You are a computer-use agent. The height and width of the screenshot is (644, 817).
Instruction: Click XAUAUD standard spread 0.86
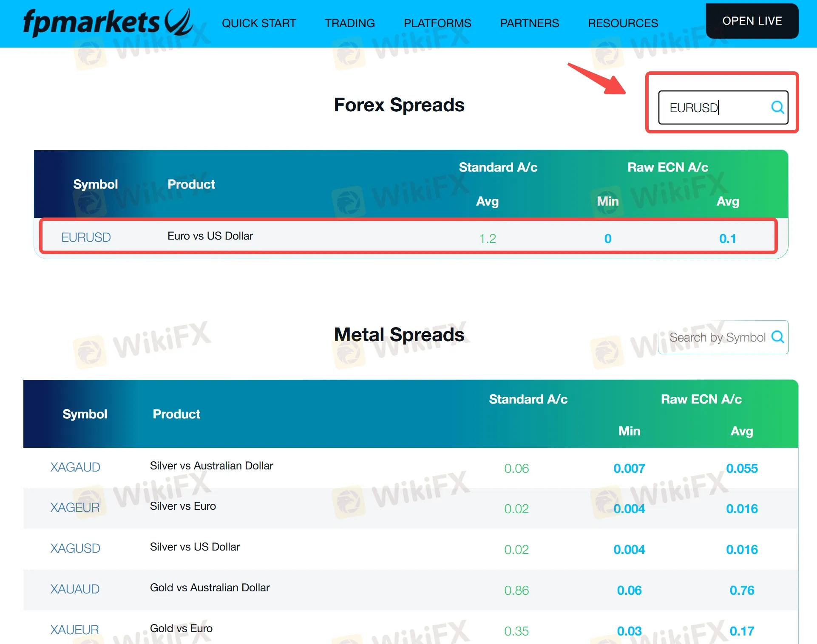[516, 590]
